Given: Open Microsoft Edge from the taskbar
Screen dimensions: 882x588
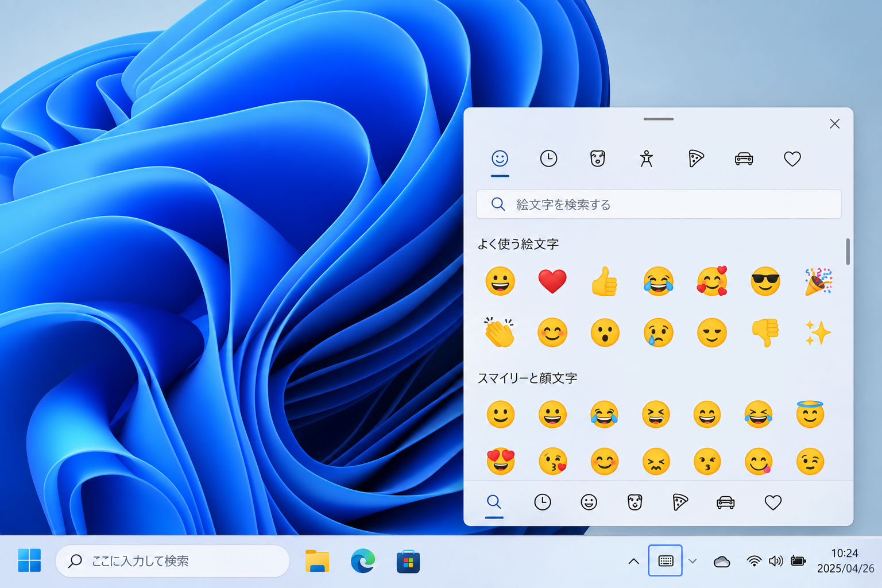Looking at the screenshot, I should [363, 561].
